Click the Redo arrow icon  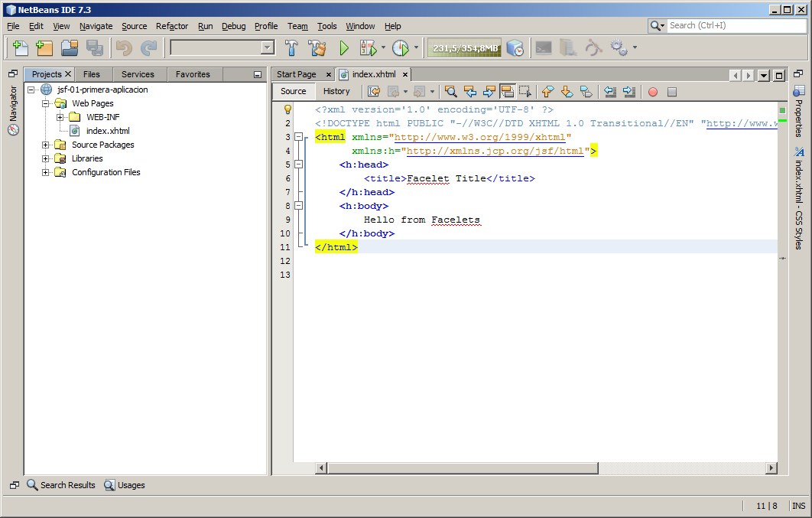(148, 48)
